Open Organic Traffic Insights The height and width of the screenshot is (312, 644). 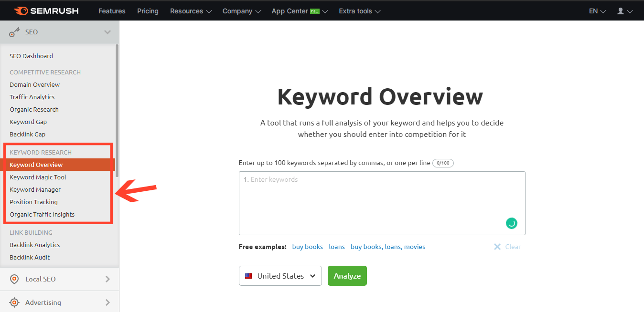42,214
